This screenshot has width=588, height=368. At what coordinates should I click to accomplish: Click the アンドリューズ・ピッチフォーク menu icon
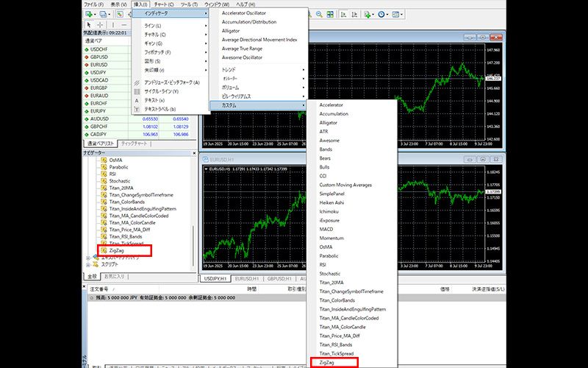click(137, 82)
